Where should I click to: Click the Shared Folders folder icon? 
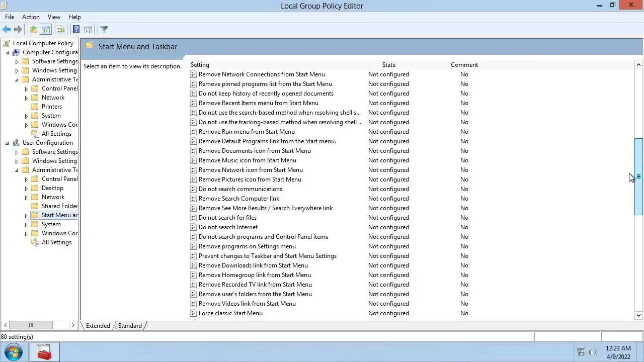pyautogui.click(x=35, y=206)
